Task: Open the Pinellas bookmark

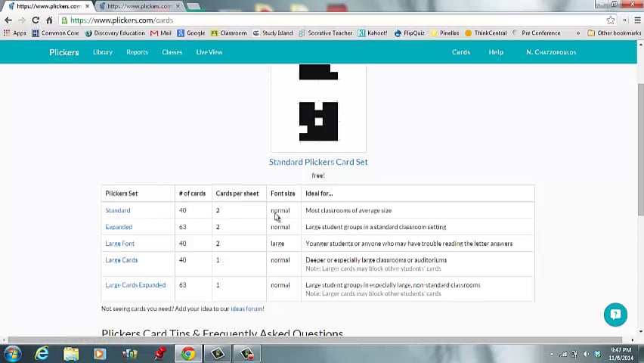Action: tap(444, 33)
